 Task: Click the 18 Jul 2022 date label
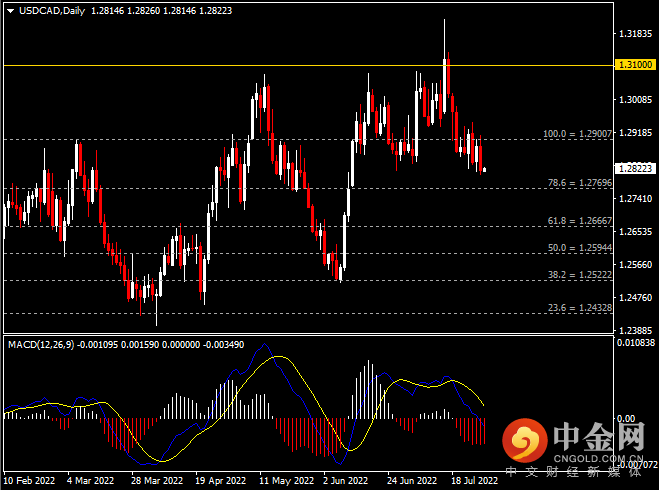tap(474, 480)
